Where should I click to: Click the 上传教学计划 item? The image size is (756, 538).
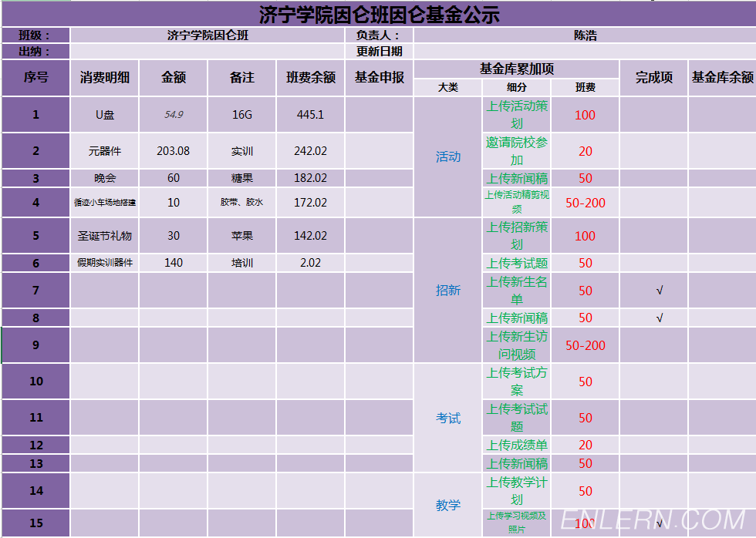516,491
